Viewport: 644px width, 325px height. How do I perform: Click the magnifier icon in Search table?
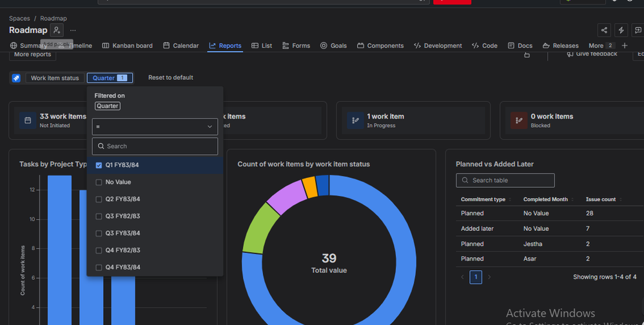pyautogui.click(x=465, y=181)
